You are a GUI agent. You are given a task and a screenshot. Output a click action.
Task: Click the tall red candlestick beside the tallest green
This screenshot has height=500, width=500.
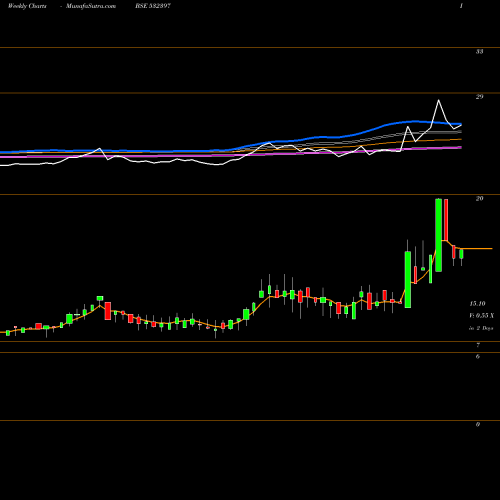(x=446, y=219)
